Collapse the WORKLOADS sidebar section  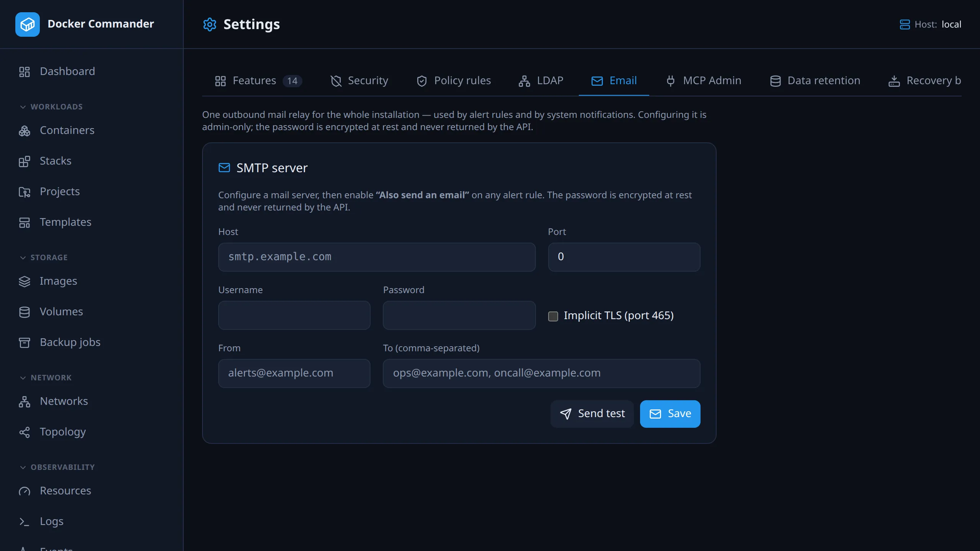51,107
